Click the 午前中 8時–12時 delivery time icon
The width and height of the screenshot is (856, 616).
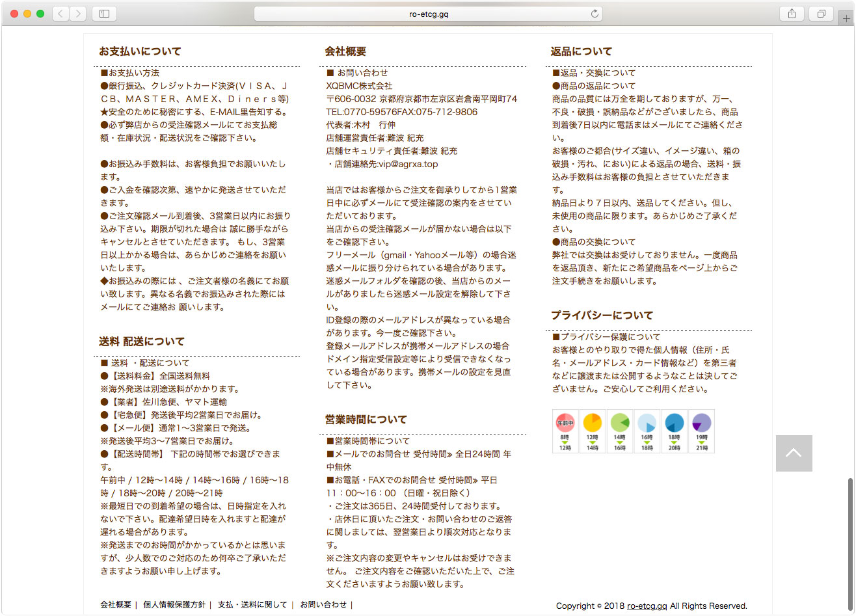(x=565, y=431)
